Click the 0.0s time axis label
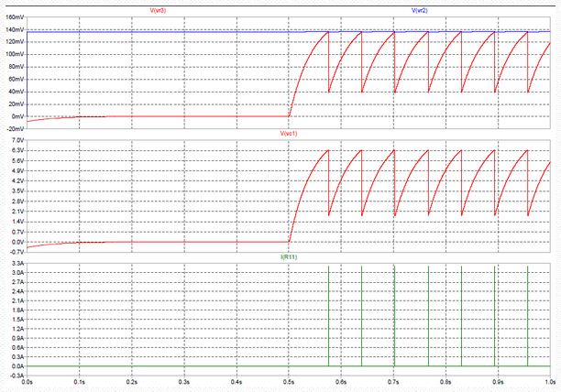Viewport: 561px width, 392px height. 27,381
